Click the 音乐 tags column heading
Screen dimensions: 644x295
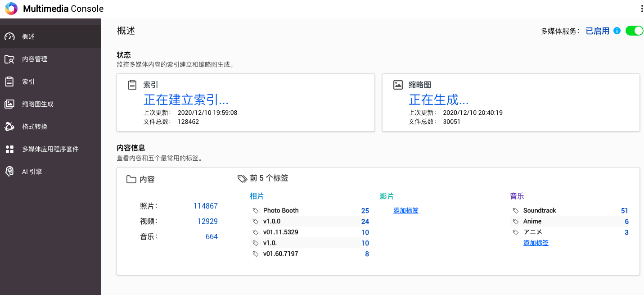click(x=517, y=196)
